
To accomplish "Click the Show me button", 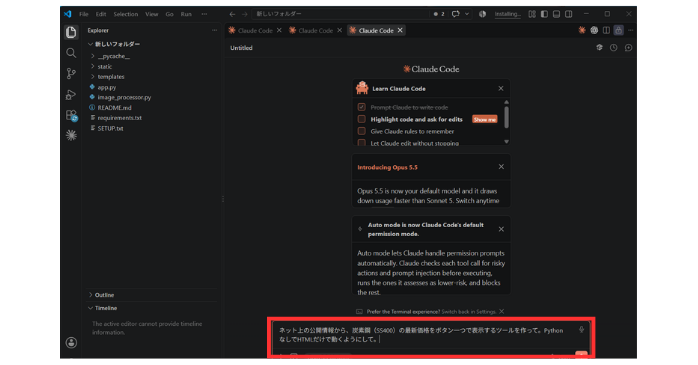I will (x=484, y=119).
